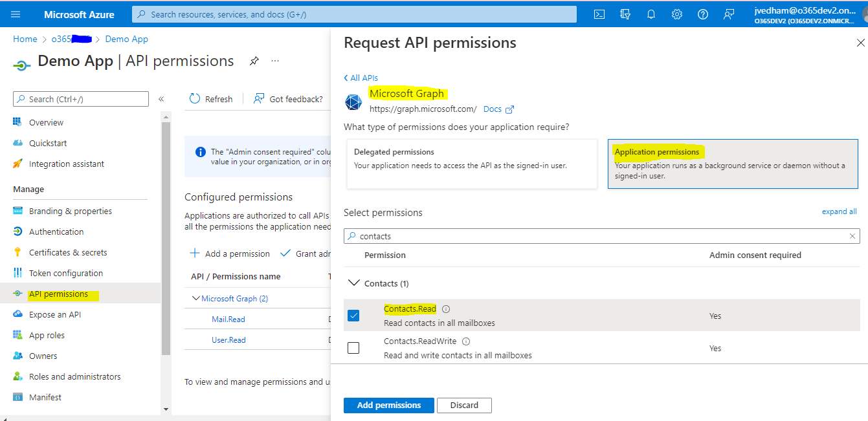Collapse the Microsoft Graph (2) permissions row
Screen dimensions: 868x421
[196, 298]
